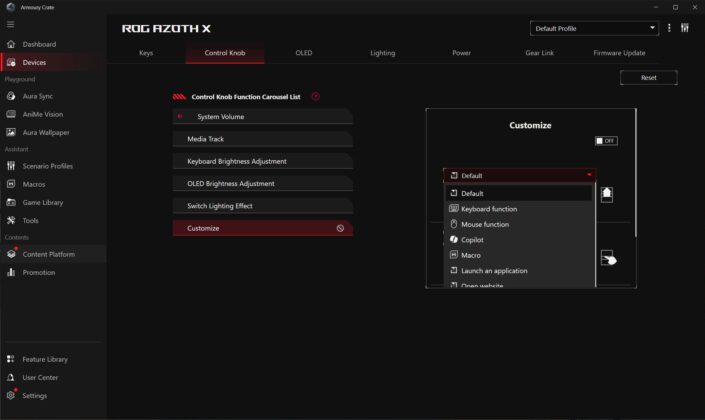Click the disabled circle icon on Customize row
This screenshot has width=705, height=420.
[340, 228]
